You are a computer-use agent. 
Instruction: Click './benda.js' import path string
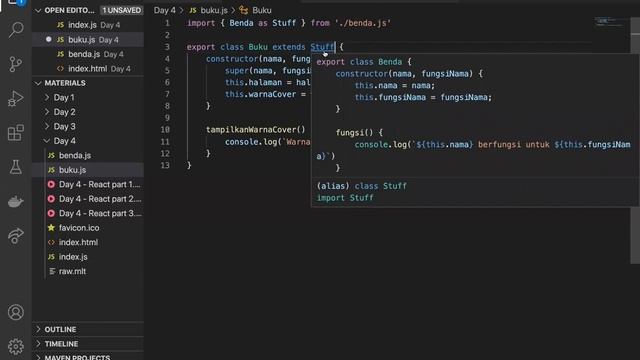pyautogui.click(x=363, y=23)
